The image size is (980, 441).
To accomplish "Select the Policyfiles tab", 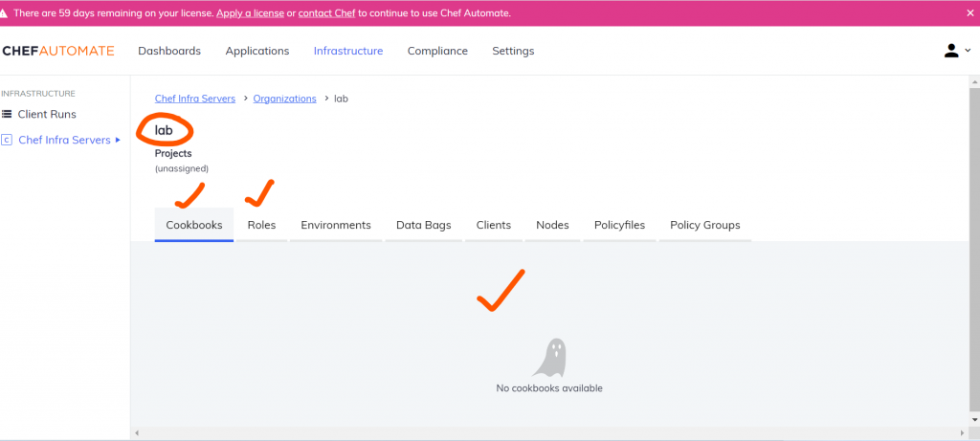I will click(619, 225).
